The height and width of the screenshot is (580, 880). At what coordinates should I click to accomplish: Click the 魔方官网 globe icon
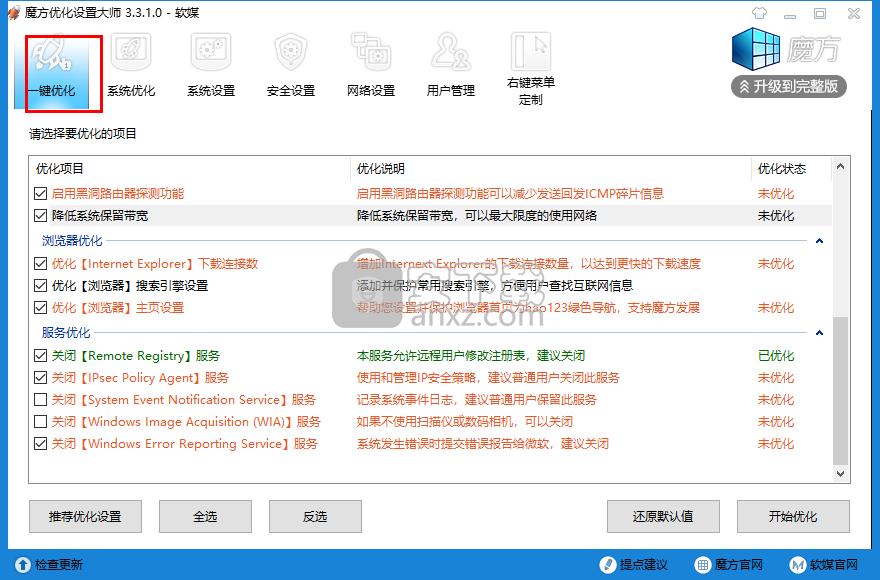[x=703, y=565]
